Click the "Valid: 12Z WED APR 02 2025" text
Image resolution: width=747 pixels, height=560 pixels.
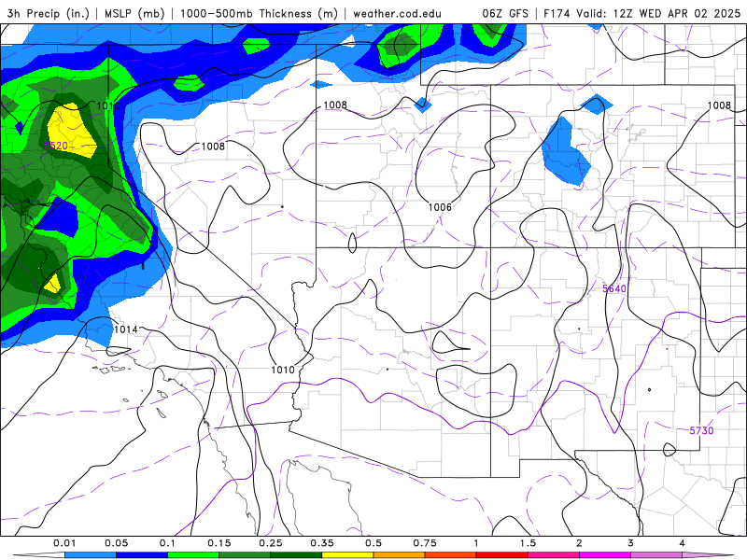click(x=658, y=13)
